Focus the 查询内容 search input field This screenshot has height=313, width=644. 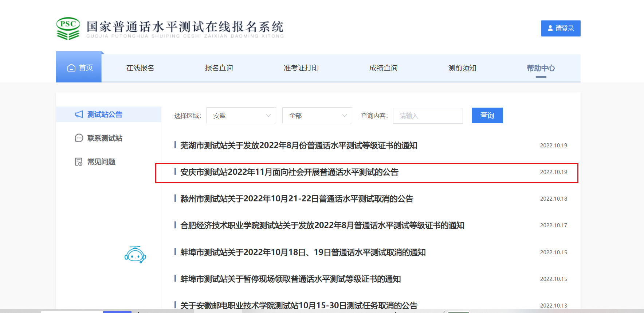(428, 116)
